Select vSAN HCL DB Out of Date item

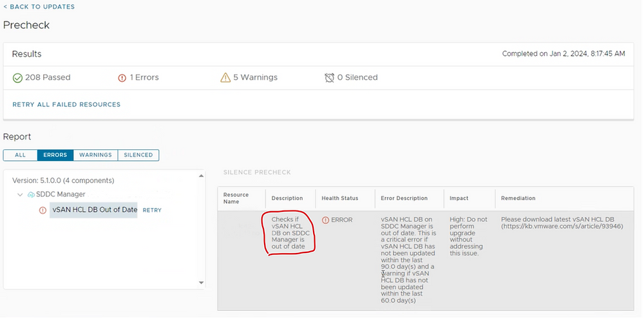tap(93, 210)
